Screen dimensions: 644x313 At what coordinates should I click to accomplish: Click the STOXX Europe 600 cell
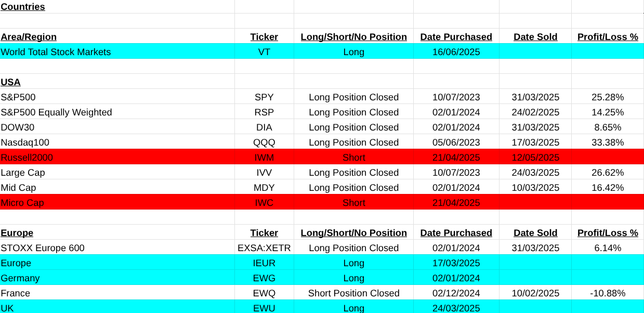click(x=43, y=248)
